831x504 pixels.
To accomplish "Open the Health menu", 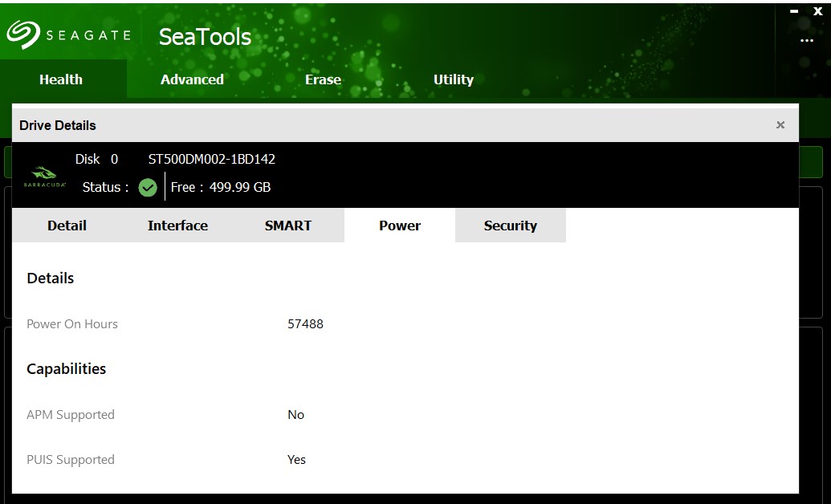I will 62,79.
